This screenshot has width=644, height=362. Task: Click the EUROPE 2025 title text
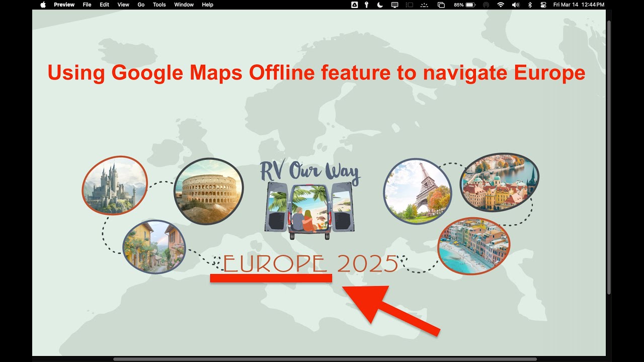click(x=310, y=264)
